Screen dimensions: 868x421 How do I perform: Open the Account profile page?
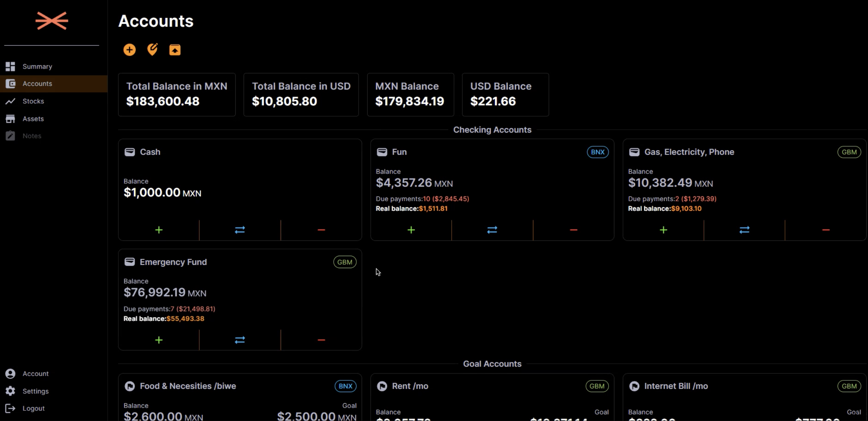click(35, 373)
